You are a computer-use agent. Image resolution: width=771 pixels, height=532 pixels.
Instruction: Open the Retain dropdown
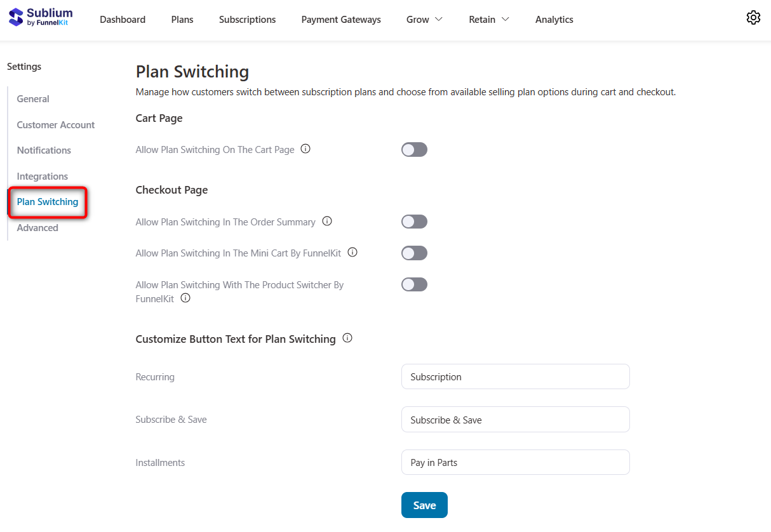(488, 19)
